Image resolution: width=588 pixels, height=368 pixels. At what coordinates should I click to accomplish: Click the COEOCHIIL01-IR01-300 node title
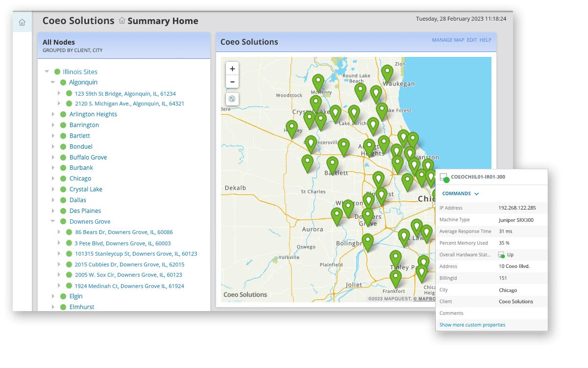478,177
